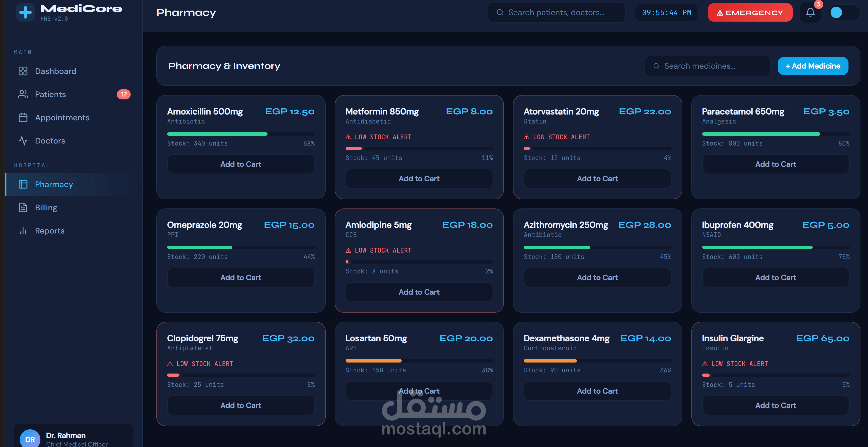Click the Appointments calendar icon

point(23,118)
